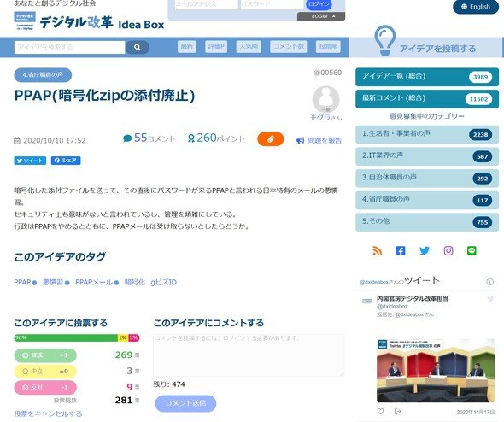Viewport: 504px width, 422px height.
Task: Click モグラさん user avatar
Action: (x=325, y=99)
